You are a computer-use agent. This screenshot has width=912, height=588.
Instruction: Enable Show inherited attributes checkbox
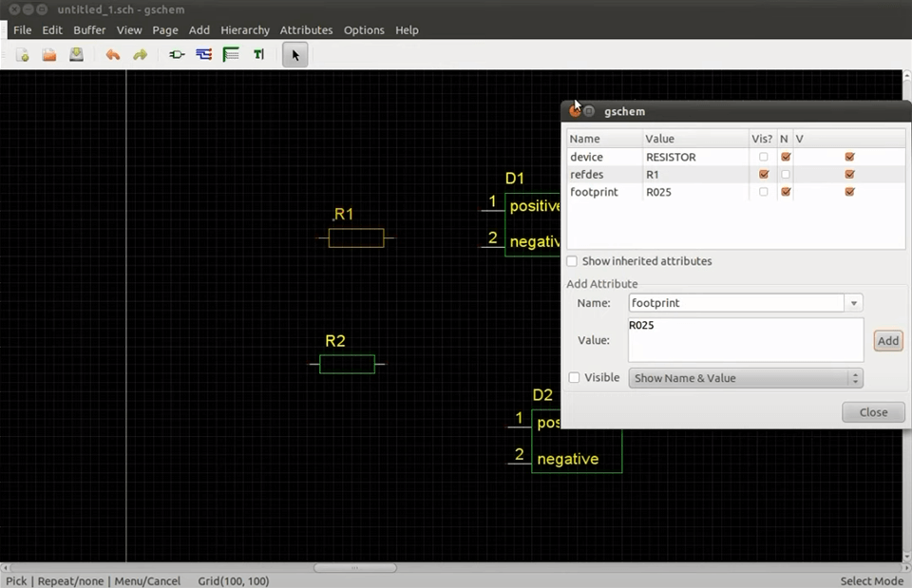point(572,261)
